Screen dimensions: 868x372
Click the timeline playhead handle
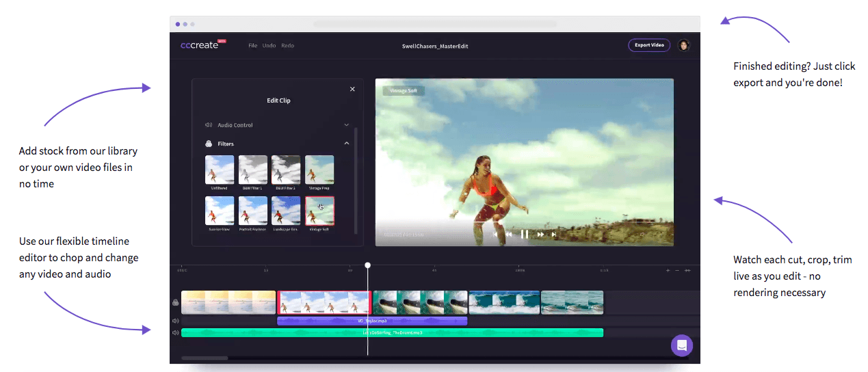pos(368,265)
